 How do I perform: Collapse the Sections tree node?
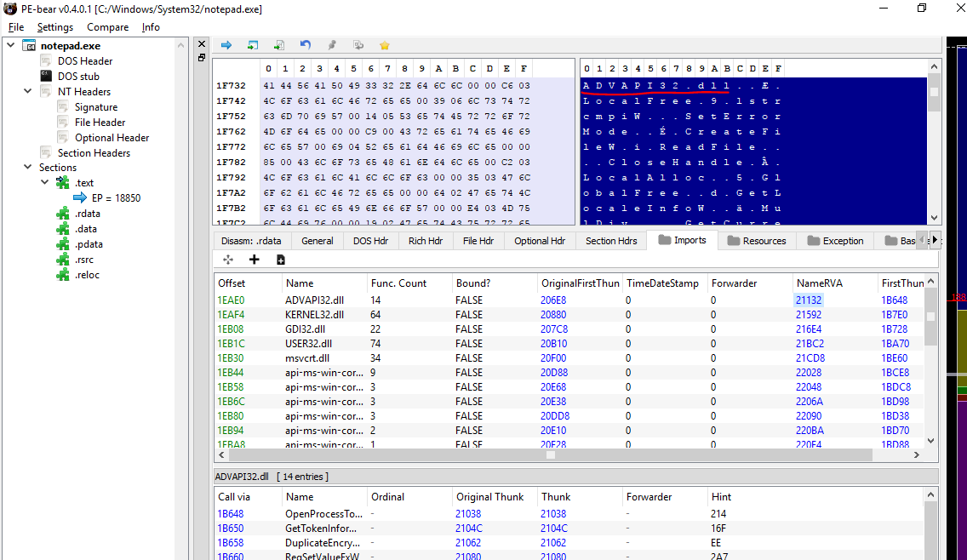(28, 168)
